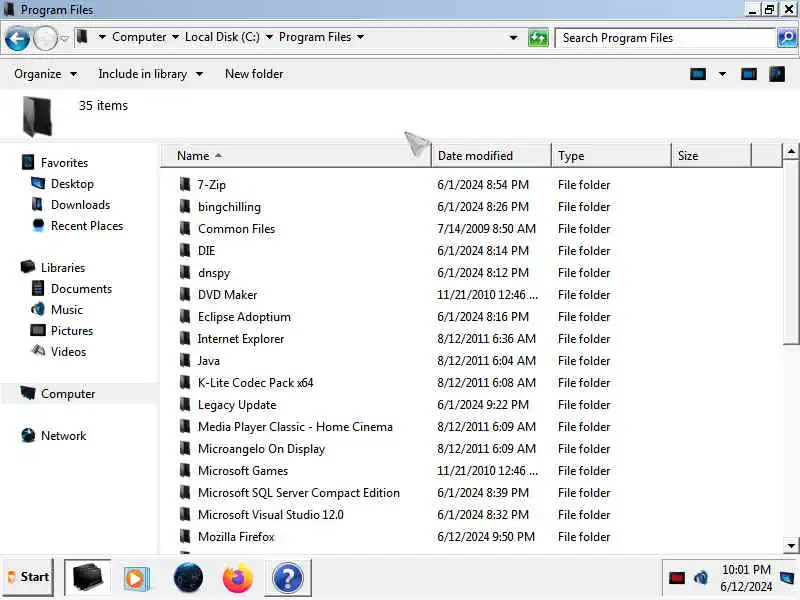Select Media Player Classic - Home Cinema
800x600 pixels.
pyautogui.click(x=295, y=427)
